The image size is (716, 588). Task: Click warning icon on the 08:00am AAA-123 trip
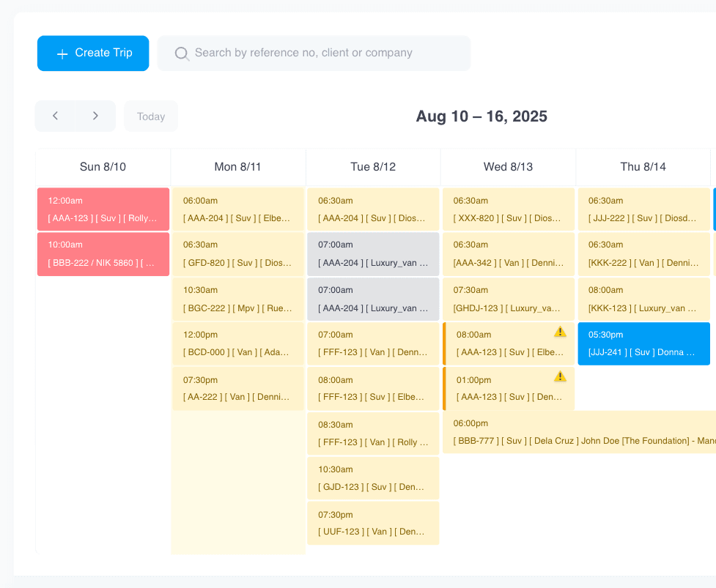coord(561,332)
